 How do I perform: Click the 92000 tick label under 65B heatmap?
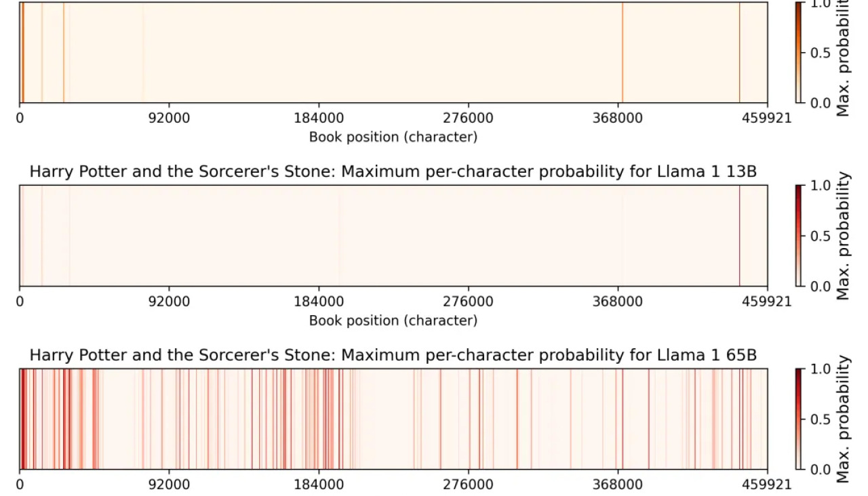(169, 485)
